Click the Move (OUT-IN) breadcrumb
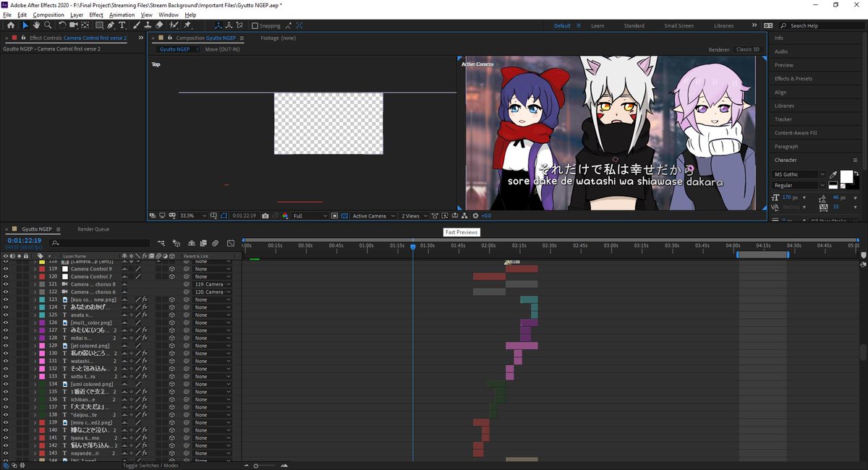Image resolution: width=868 pixels, height=470 pixels. click(222, 49)
